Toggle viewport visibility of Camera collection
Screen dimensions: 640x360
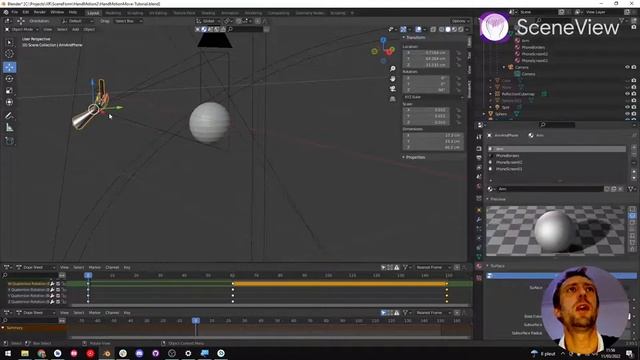[x=627, y=67]
